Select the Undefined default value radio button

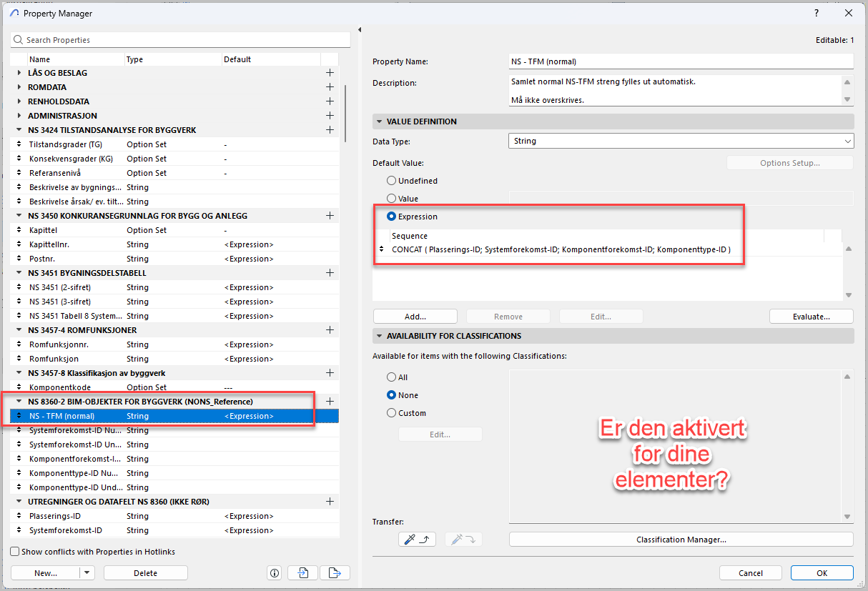[391, 181]
